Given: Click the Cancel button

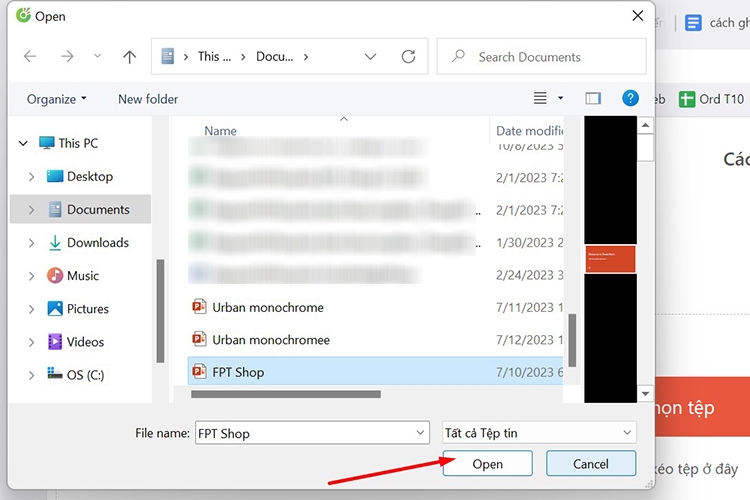Looking at the screenshot, I should tap(591, 463).
